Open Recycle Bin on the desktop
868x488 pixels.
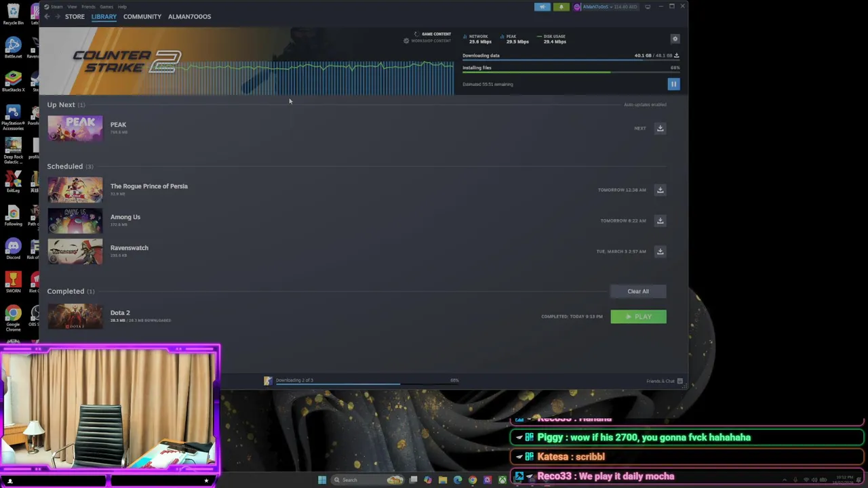tap(13, 14)
